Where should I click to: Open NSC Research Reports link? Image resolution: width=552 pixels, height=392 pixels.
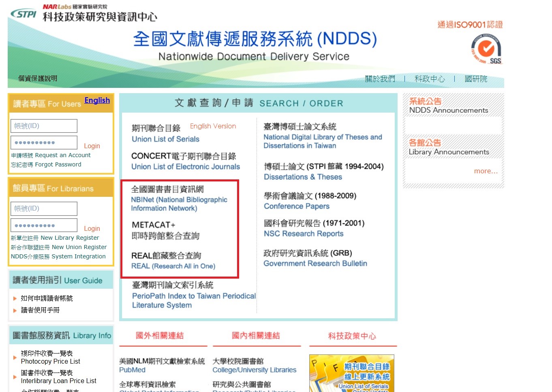point(304,234)
